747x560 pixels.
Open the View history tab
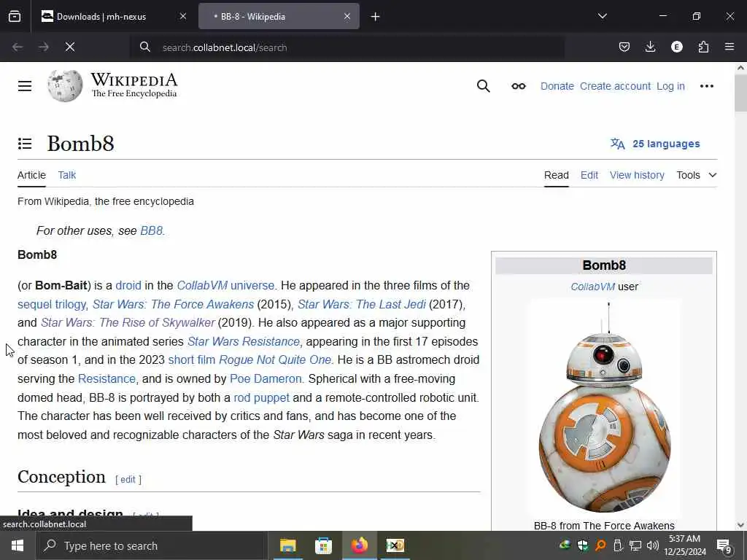pos(637,175)
